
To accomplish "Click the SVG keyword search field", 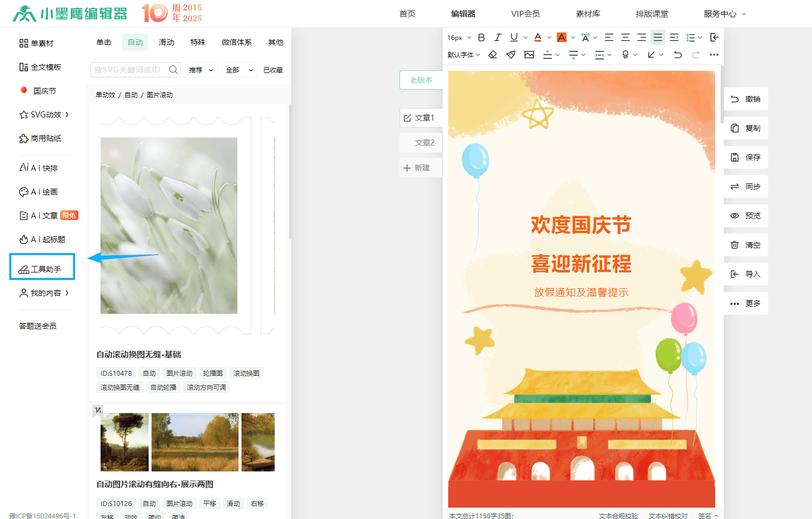I will (x=129, y=70).
